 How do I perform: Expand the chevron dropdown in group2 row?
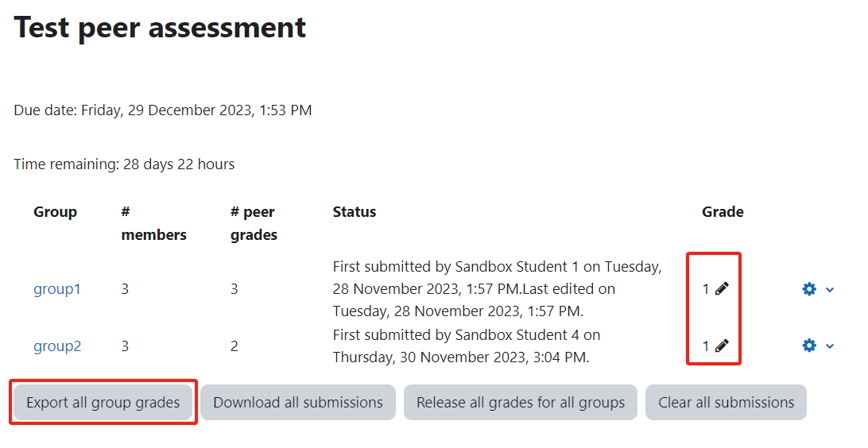click(x=830, y=346)
